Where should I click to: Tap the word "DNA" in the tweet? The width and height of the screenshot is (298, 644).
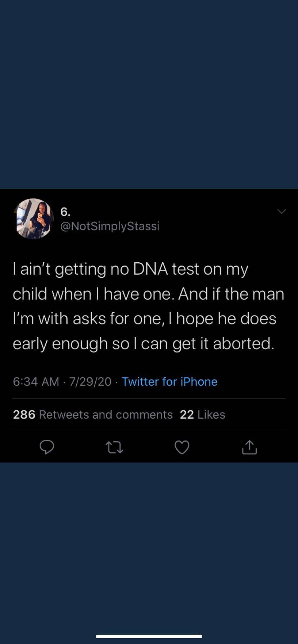pos(150,269)
